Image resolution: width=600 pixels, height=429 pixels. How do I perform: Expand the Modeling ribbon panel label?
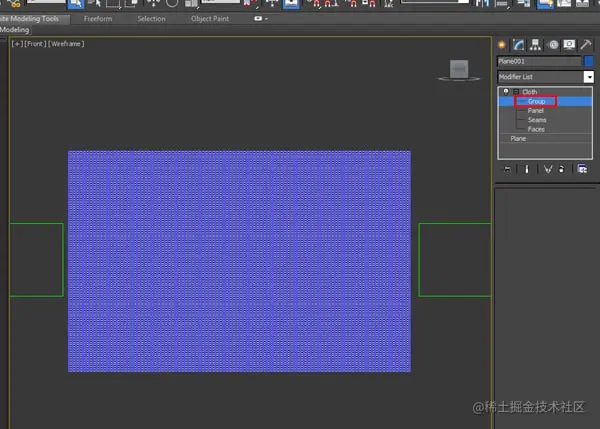tap(15, 30)
